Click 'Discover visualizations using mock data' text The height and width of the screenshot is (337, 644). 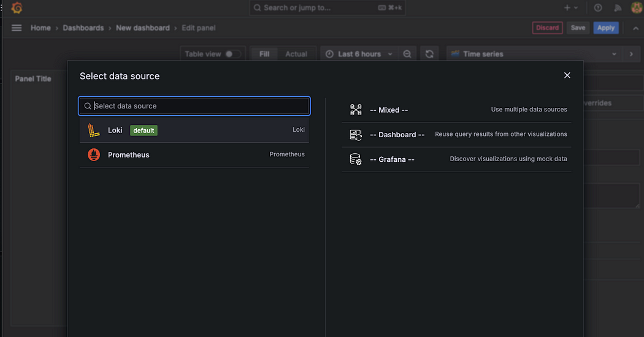point(508,159)
